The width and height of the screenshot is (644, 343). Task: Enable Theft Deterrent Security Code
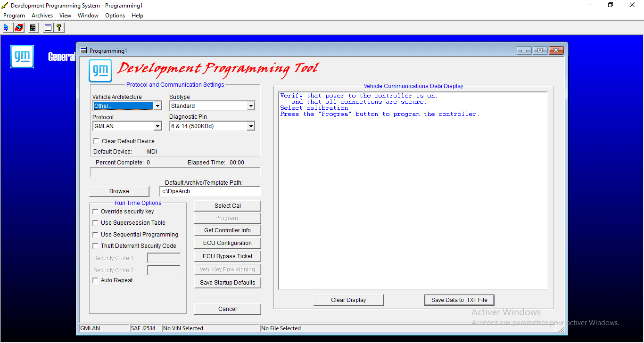[x=95, y=245]
